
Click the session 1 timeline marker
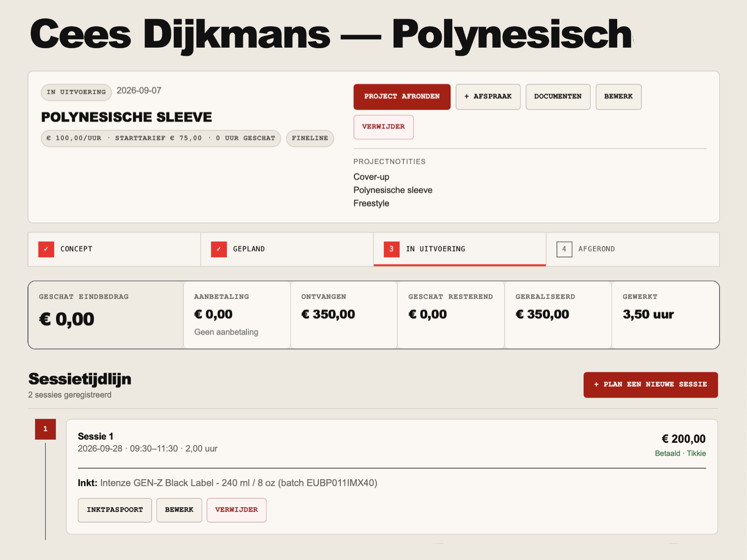point(45,429)
